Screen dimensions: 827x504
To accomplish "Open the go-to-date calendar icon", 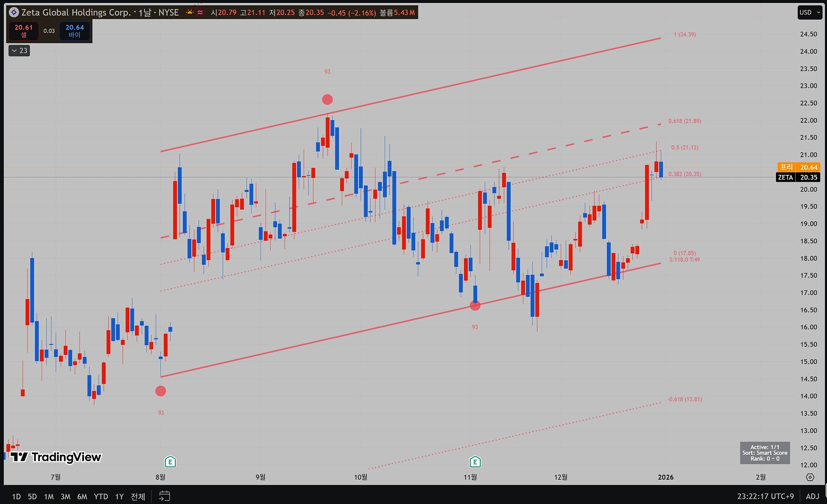I will pyautogui.click(x=165, y=496).
